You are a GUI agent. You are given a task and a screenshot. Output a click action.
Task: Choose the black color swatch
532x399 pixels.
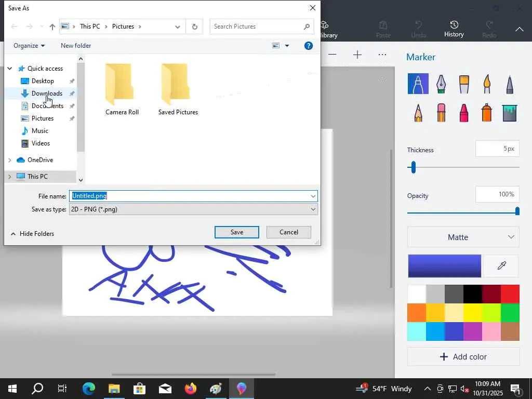(473, 294)
